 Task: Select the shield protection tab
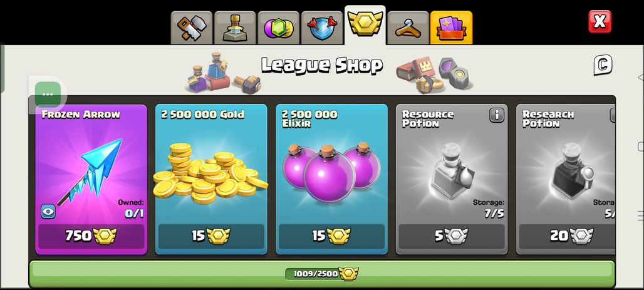click(x=322, y=28)
